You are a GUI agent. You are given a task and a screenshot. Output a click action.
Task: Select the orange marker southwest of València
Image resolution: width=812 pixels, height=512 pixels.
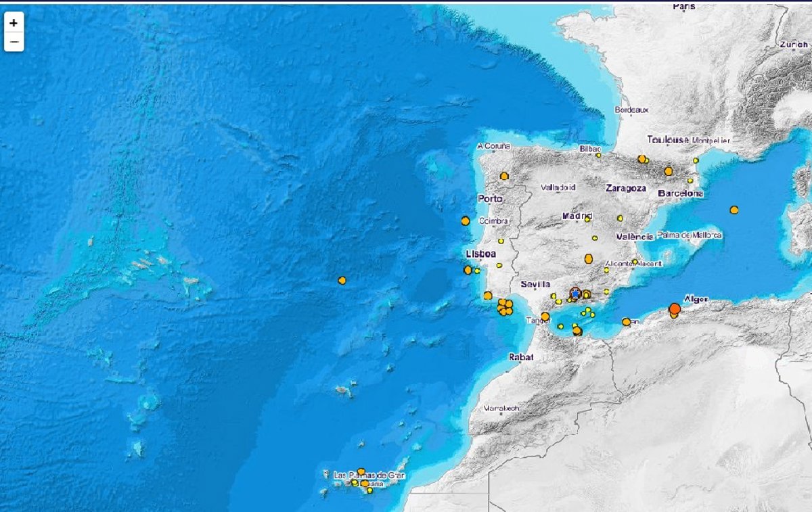click(588, 258)
